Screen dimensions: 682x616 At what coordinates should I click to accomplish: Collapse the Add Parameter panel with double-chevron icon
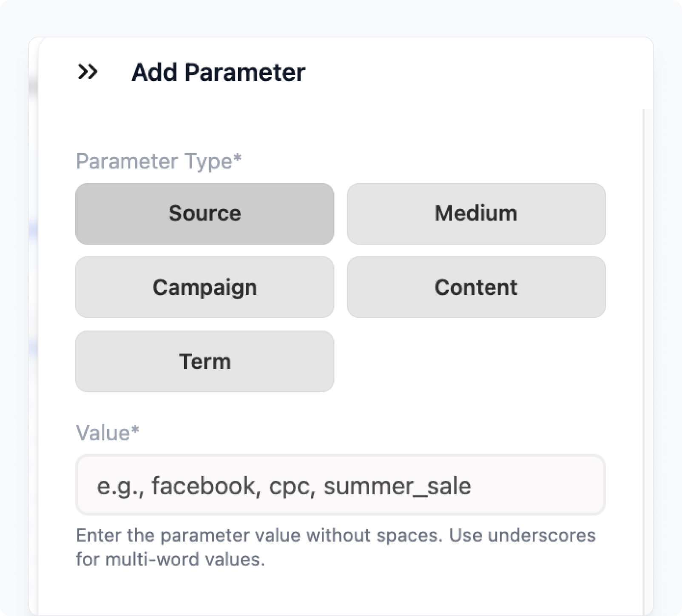click(x=88, y=72)
